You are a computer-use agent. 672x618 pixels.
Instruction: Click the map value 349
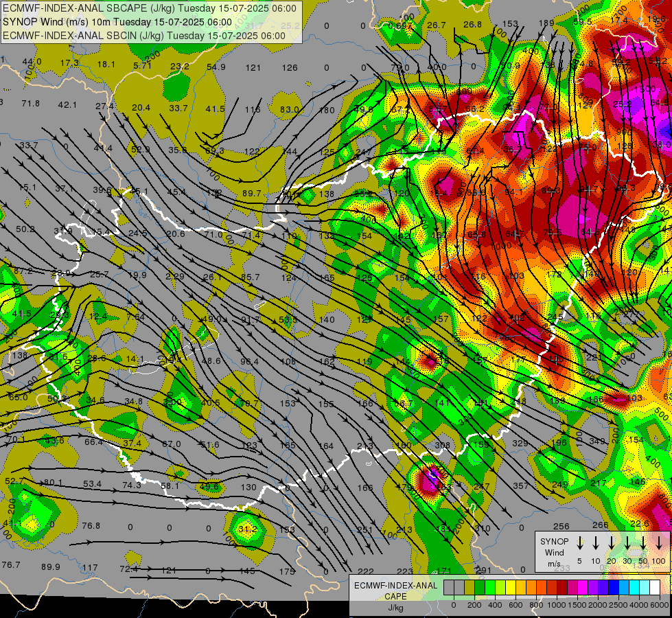(597, 441)
